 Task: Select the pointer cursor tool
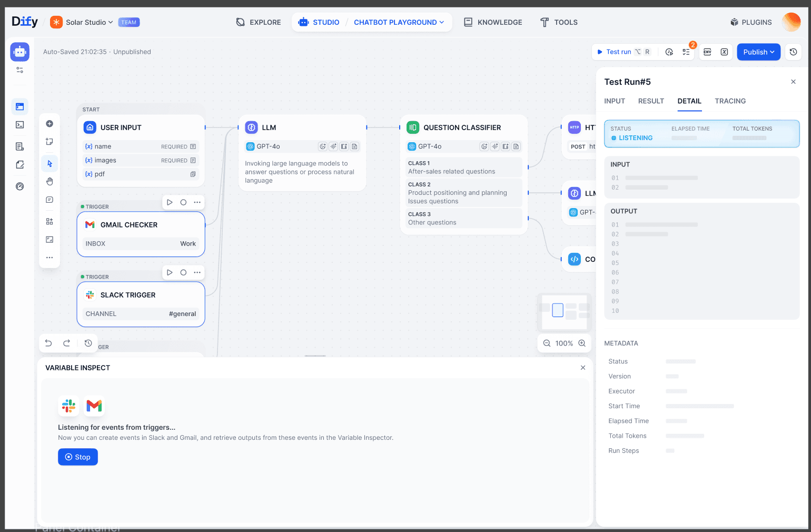tap(50, 164)
